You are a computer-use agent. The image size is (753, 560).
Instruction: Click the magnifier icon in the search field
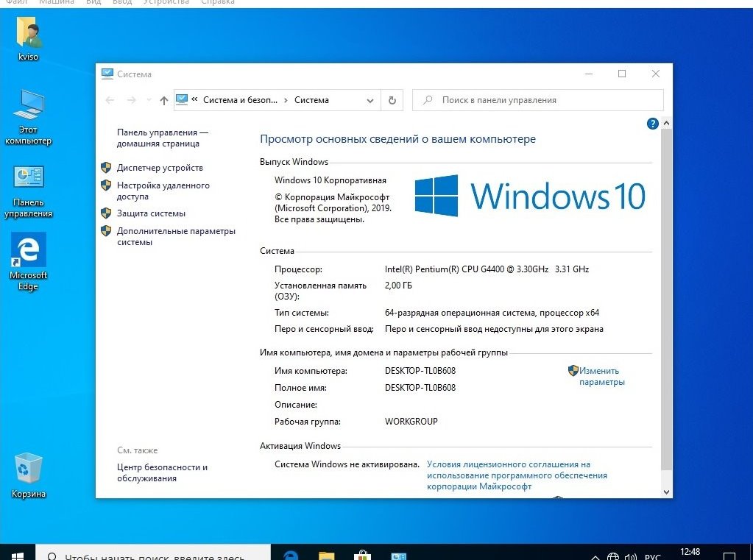[428, 100]
